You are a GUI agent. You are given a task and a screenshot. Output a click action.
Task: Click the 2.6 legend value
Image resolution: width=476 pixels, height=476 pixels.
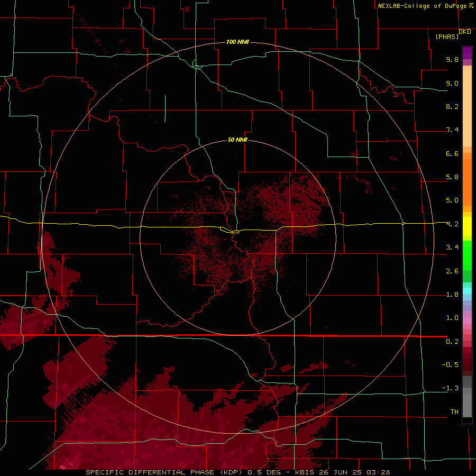point(452,271)
